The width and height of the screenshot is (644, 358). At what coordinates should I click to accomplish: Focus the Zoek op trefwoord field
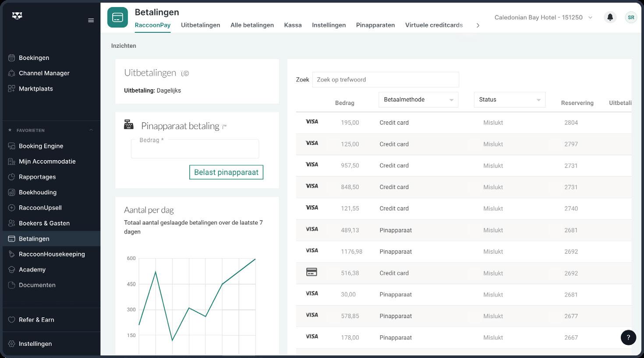pos(385,80)
